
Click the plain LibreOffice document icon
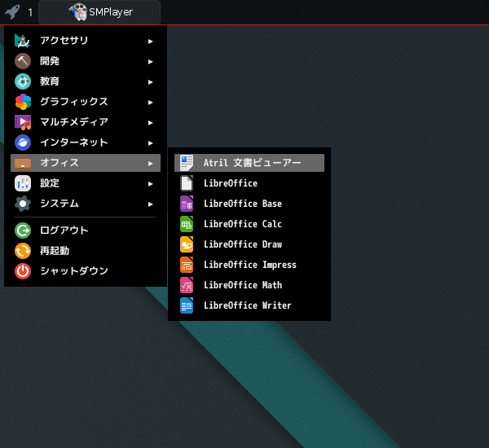187,183
